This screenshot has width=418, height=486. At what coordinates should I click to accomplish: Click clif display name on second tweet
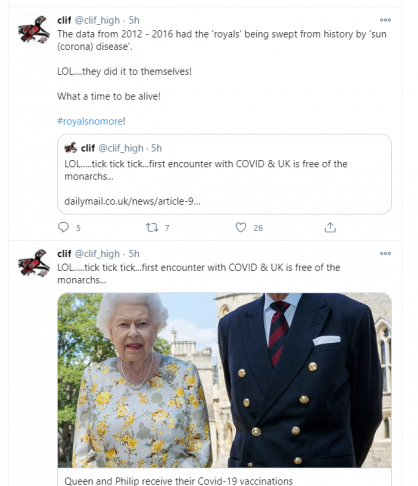[64, 254]
